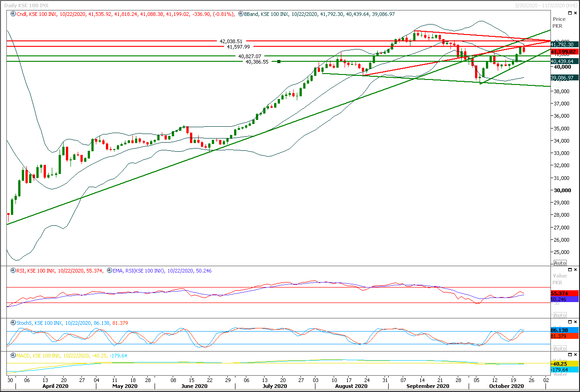Toggle Auto scaling on the StochS axis

pos(560,348)
